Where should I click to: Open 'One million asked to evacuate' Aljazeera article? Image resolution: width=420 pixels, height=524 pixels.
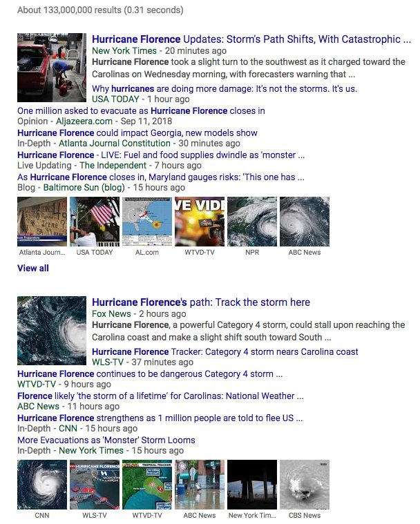(x=141, y=110)
